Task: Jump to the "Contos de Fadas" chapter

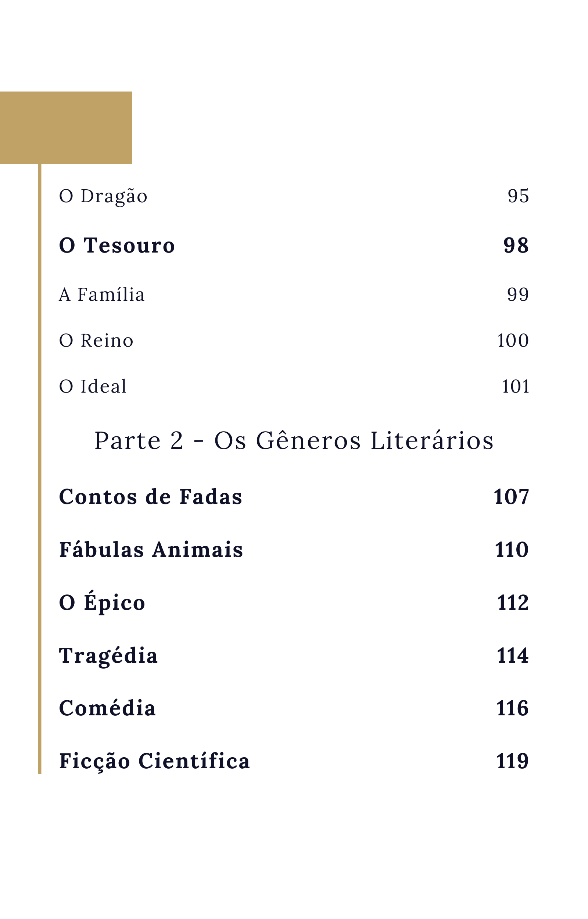Action: (151, 497)
